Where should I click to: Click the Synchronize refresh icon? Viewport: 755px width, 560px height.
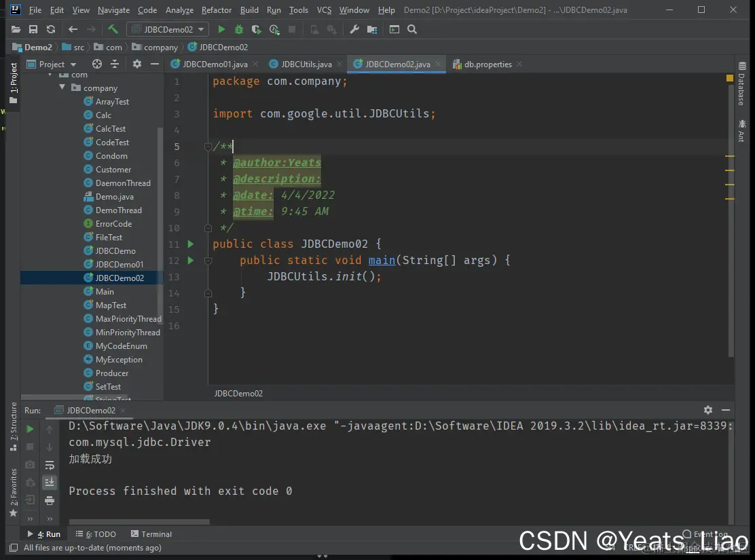50,29
